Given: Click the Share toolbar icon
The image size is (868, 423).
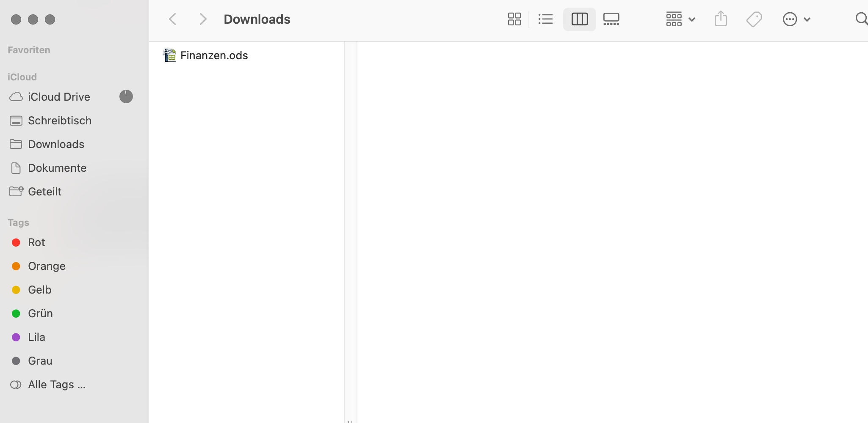Looking at the screenshot, I should tap(721, 19).
